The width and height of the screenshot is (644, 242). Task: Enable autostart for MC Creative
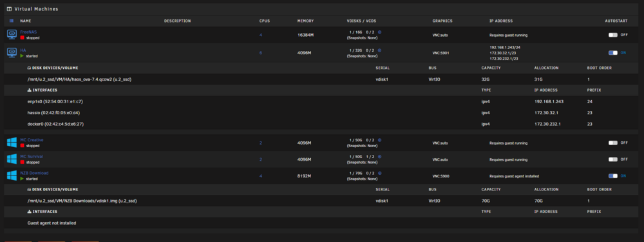coord(613,143)
